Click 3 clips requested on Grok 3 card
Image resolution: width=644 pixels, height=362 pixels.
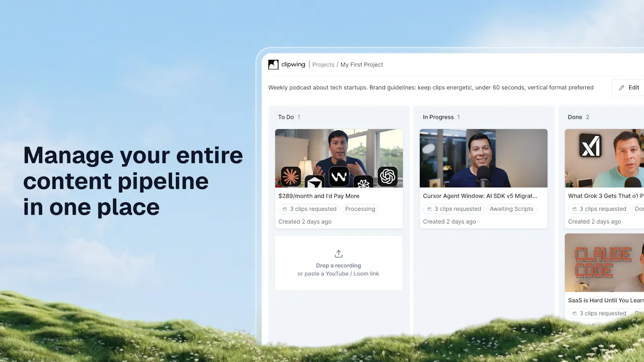point(599,209)
